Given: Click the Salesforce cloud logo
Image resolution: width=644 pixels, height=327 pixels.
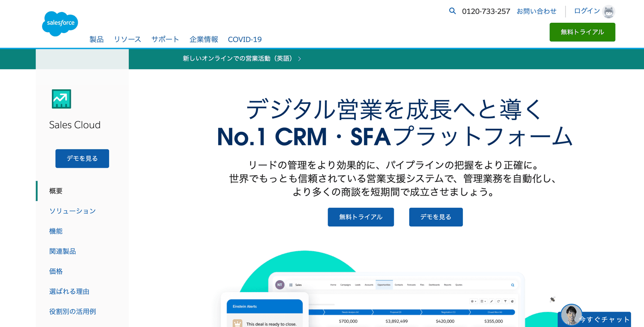Looking at the screenshot, I should pos(60,24).
